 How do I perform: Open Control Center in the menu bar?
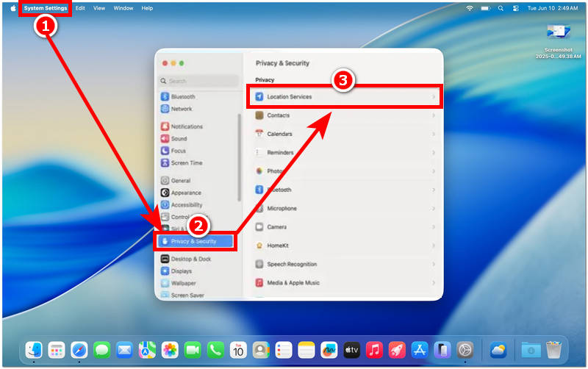pos(516,8)
